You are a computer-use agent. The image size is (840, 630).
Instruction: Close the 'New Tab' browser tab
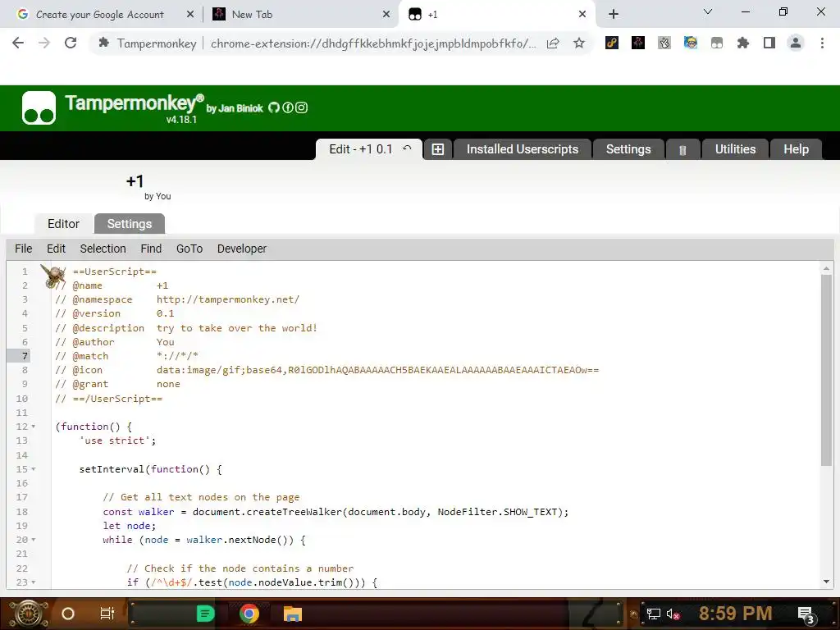tap(386, 15)
